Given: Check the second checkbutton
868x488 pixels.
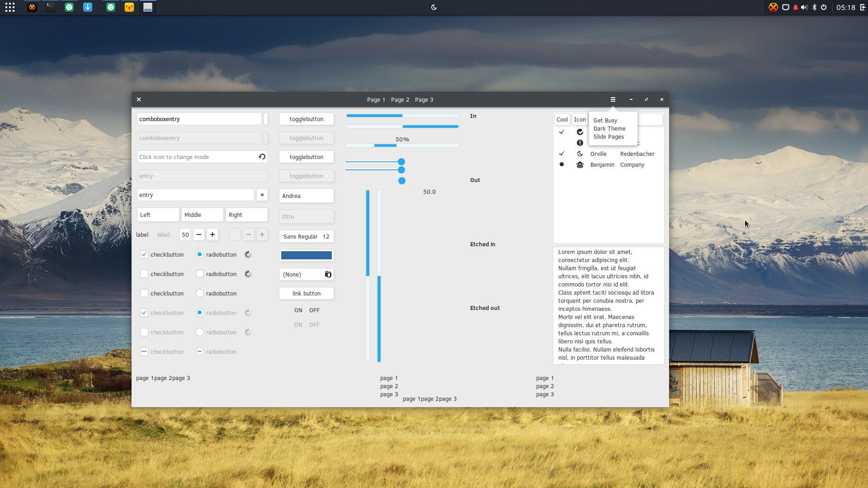Looking at the screenshot, I should (x=144, y=274).
